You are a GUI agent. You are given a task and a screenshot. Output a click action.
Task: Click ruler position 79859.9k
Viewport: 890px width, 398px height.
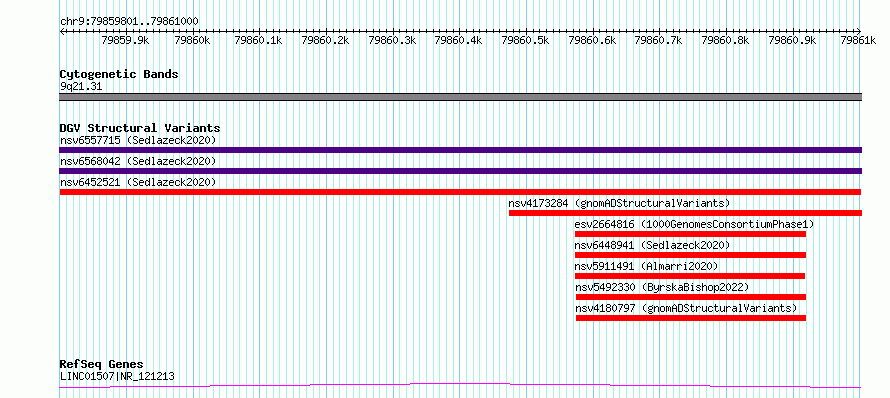125,40
